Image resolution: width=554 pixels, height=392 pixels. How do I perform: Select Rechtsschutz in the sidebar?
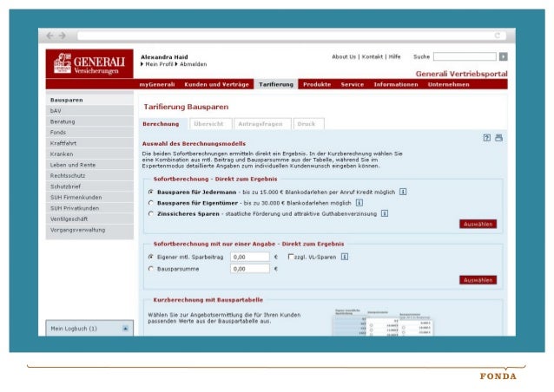(89, 176)
